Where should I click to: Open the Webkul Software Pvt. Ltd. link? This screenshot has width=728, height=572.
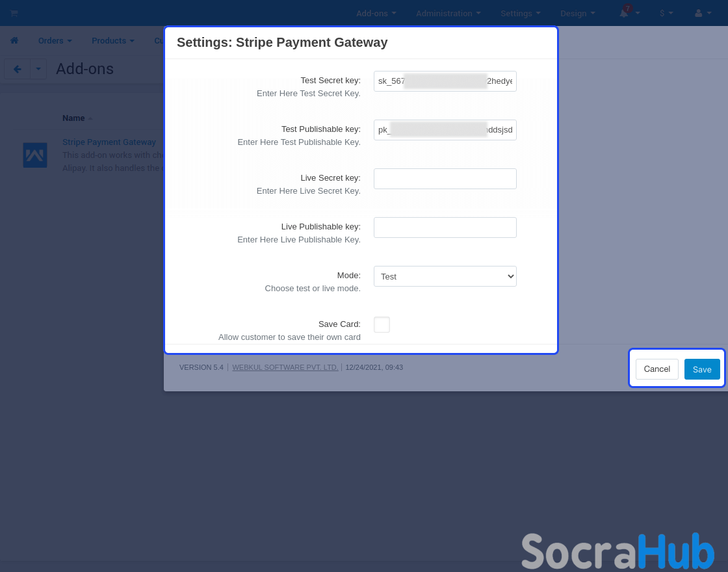285,367
